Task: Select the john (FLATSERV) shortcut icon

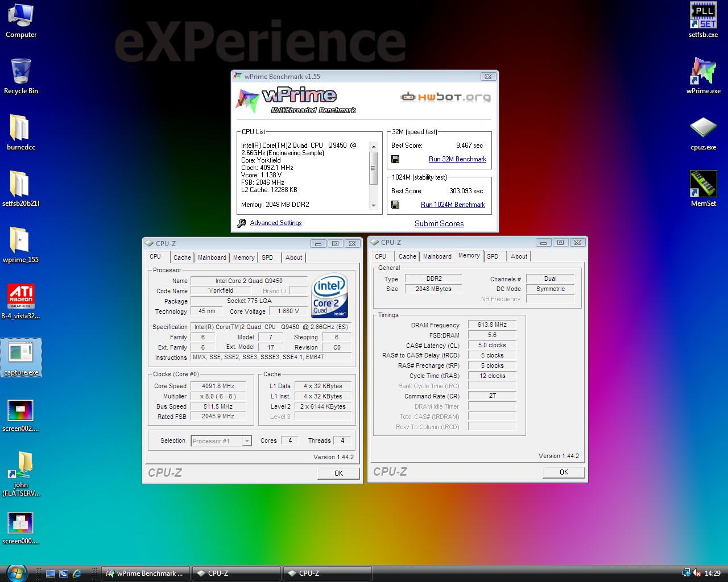Action: click(x=21, y=474)
